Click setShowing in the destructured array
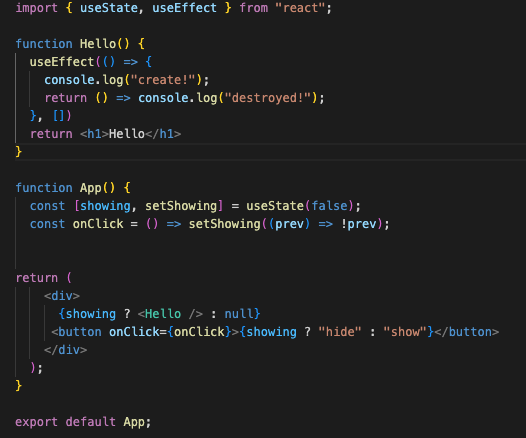 click(x=181, y=206)
